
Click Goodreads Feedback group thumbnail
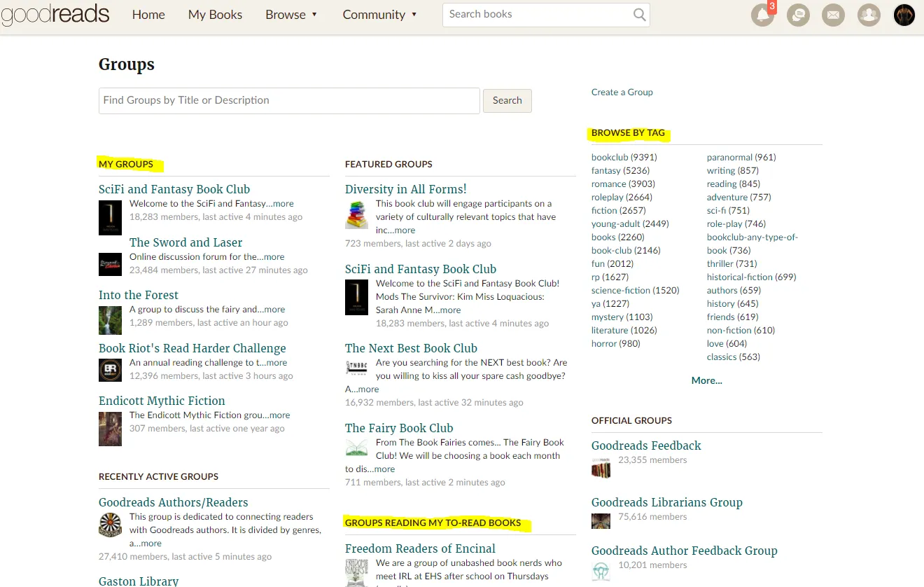pyautogui.click(x=601, y=467)
